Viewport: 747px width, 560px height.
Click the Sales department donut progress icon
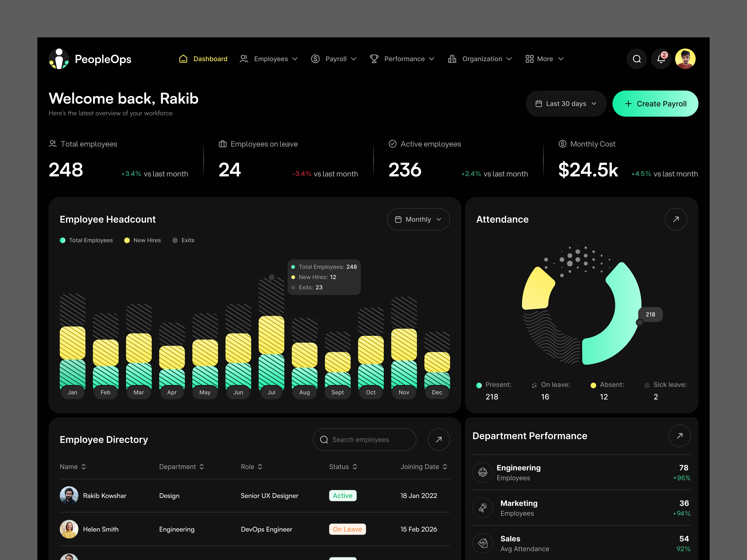click(483, 543)
